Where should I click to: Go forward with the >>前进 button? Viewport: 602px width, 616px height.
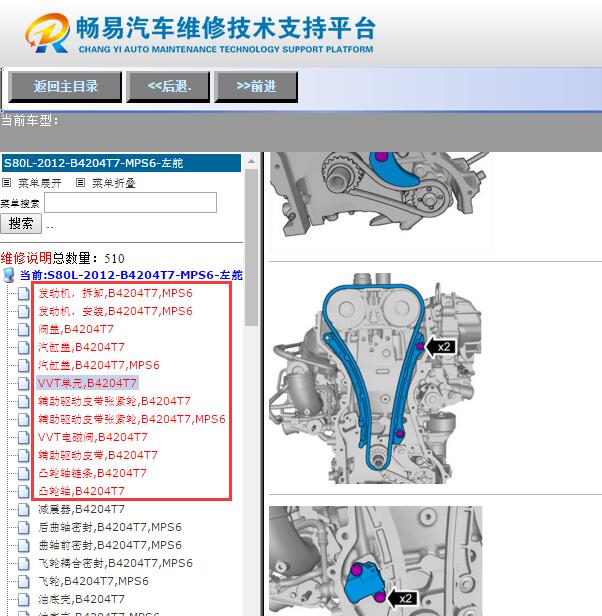click(x=256, y=86)
